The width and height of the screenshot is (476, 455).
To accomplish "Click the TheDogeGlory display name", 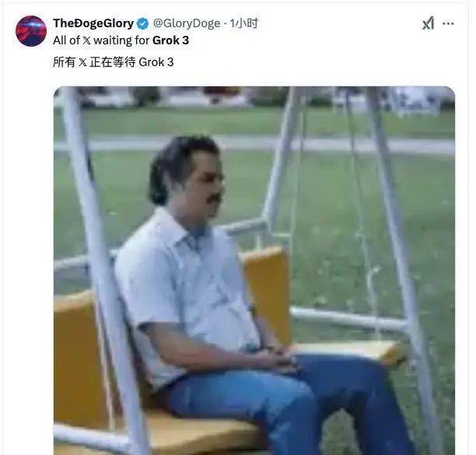I will [x=93, y=23].
